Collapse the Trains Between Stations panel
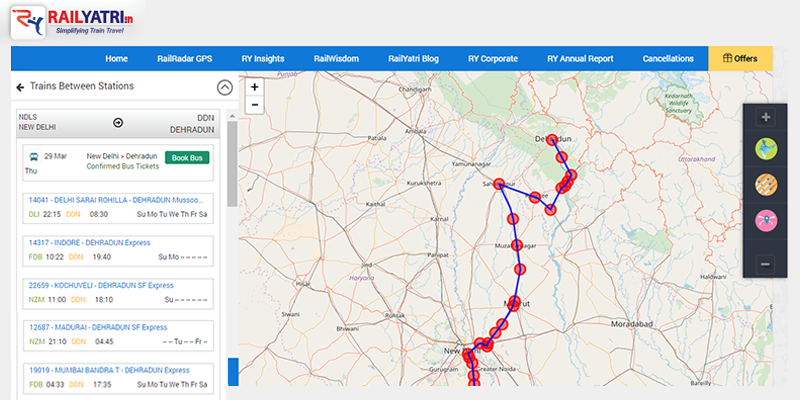Viewport: 800px width, 400px height. coord(225,88)
